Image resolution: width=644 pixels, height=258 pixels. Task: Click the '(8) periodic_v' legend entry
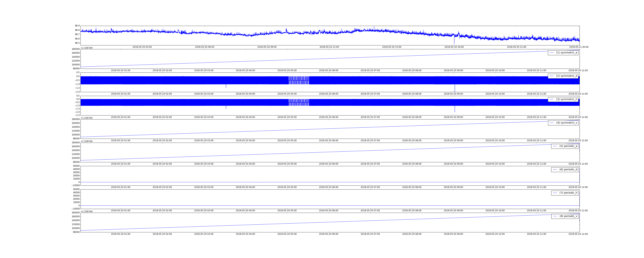pos(565,216)
